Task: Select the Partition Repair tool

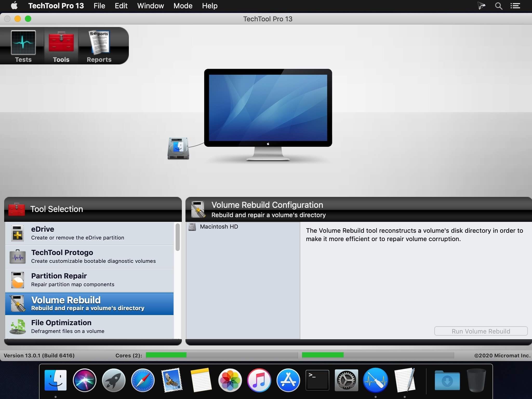Action: coord(89,280)
